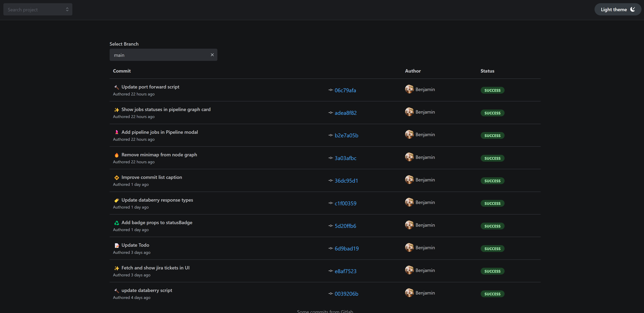The image size is (644, 313).
Task: Click the hammer icon on Update port forward script
Action: pos(117,87)
